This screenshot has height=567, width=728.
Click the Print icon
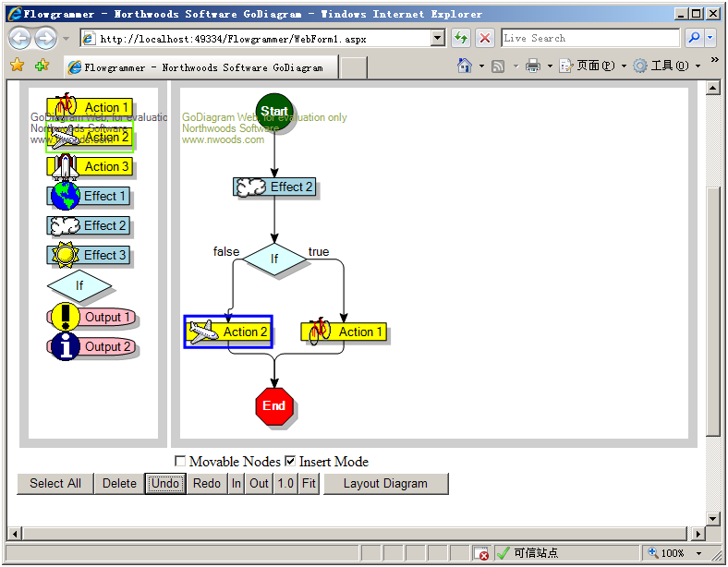tap(533, 66)
